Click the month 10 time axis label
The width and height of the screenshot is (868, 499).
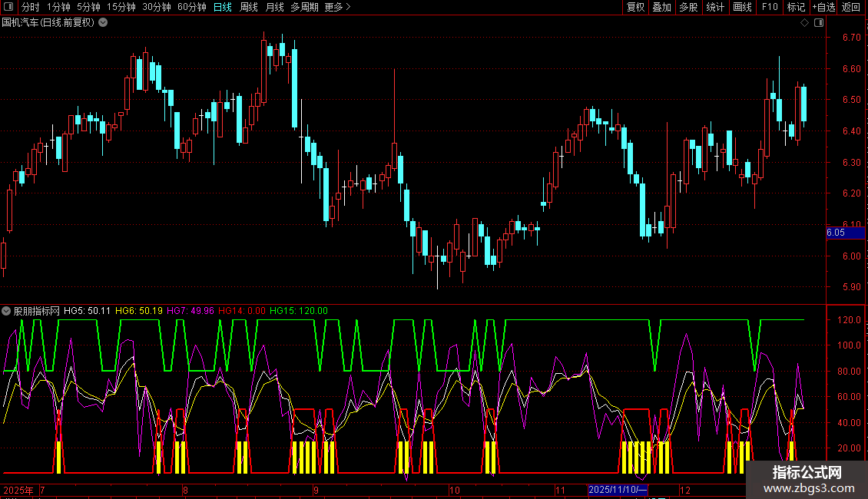(454, 490)
